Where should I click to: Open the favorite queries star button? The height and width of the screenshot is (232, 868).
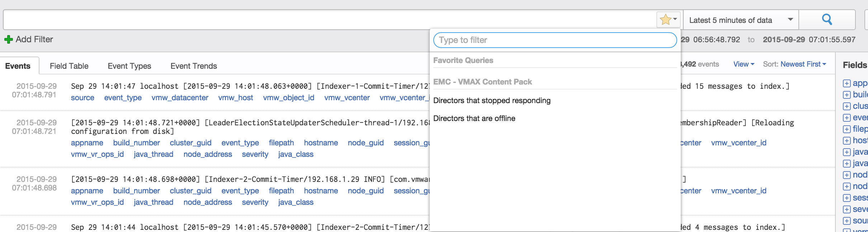(668, 20)
